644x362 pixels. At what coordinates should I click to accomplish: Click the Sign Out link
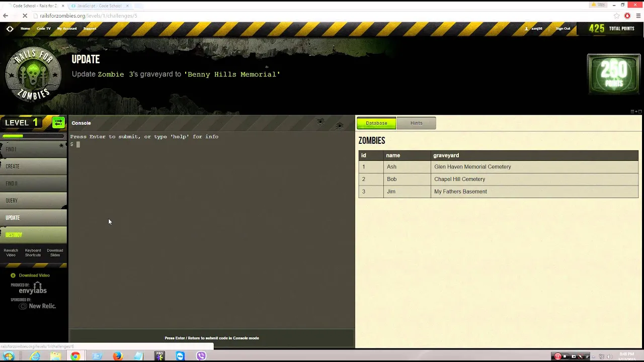coord(563,29)
